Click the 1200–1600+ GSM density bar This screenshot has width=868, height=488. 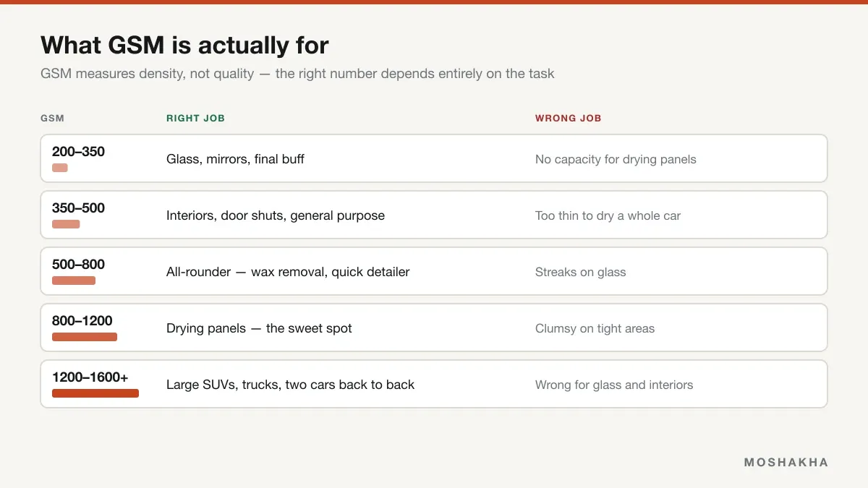95,393
